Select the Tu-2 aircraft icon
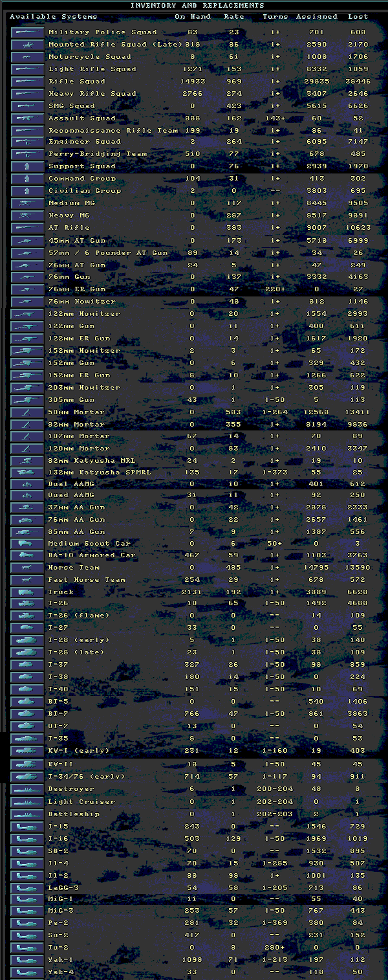Image resolution: width=388 pixels, height=980 pixels. pyautogui.click(x=28, y=948)
